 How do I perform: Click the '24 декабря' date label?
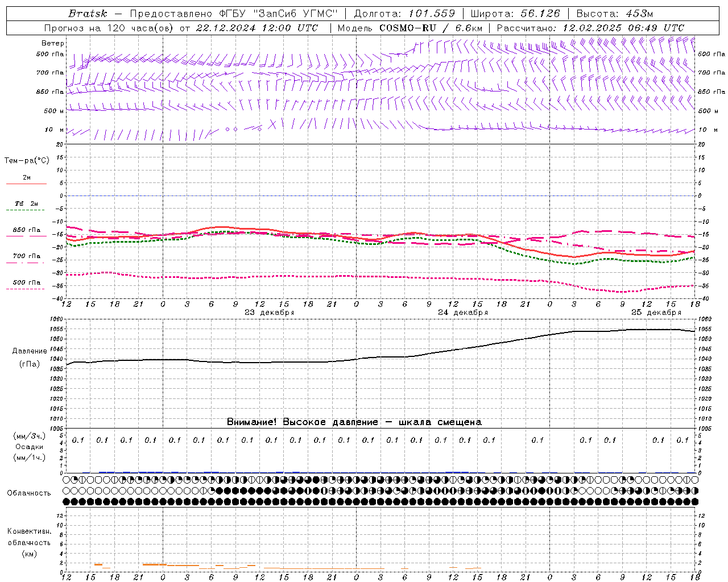pyautogui.click(x=463, y=313)
